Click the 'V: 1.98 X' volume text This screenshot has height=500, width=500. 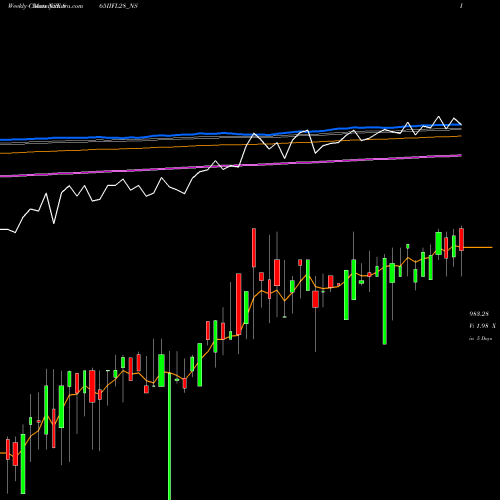[x=482, y=326]
